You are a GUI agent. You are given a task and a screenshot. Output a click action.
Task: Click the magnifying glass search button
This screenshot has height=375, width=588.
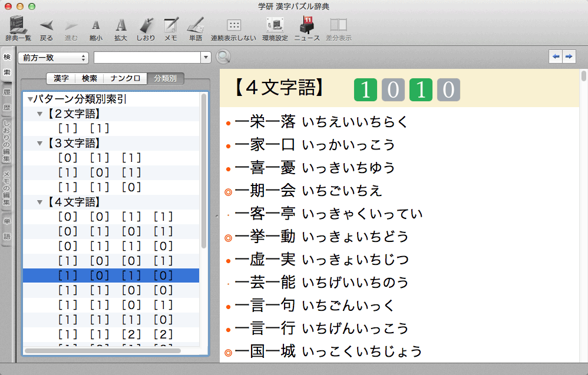223,57
